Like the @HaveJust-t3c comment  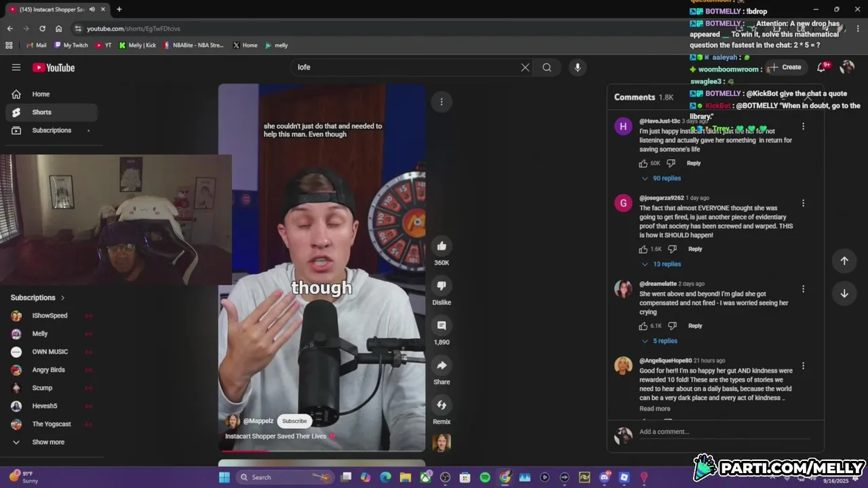click(644, 163)
